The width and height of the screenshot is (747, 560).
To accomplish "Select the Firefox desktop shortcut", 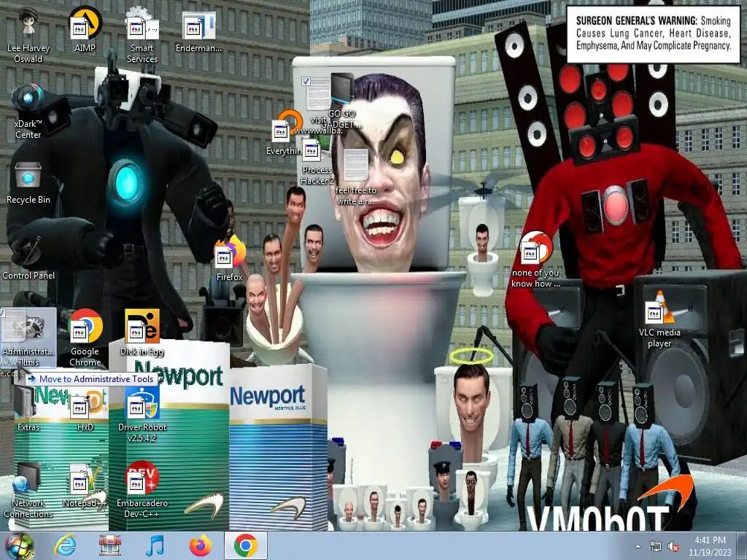I will (230, 260).
